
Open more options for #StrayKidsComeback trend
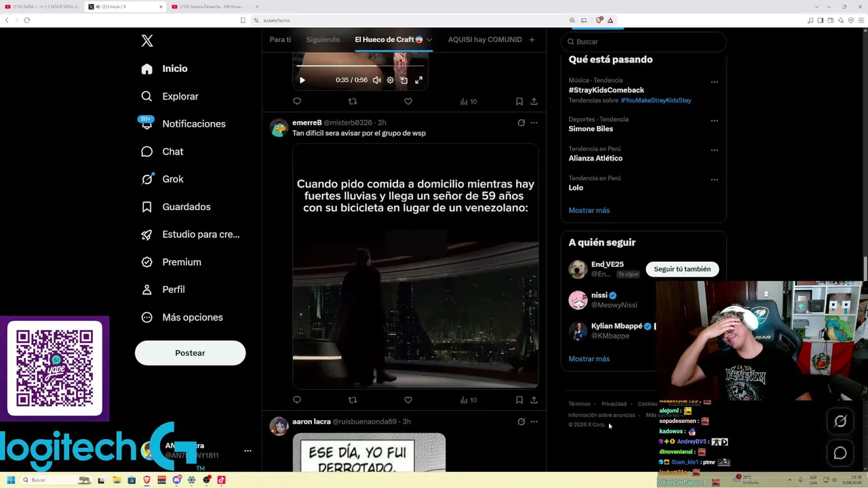pos(714,82)
